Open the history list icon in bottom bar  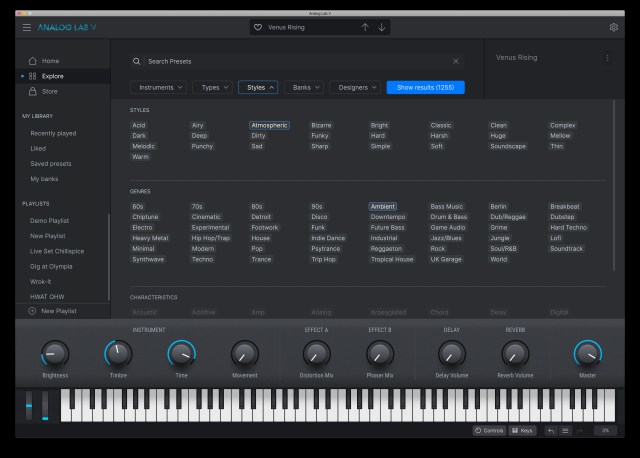pyautogui.click(x=565, y=431)
